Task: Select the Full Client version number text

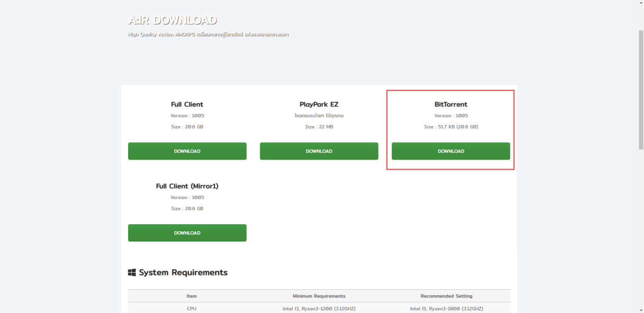Action: click(187, 115)
